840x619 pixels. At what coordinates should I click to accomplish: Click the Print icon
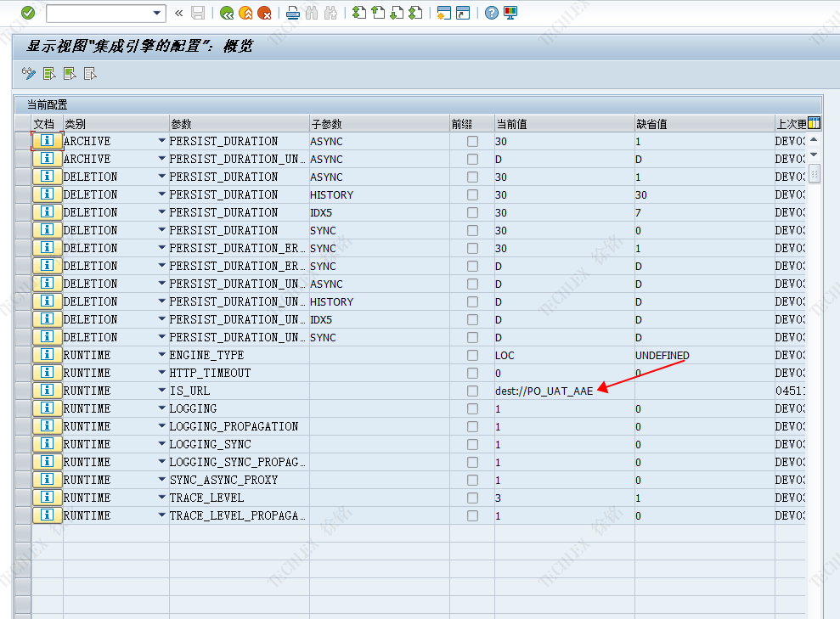tap(293, 13)
